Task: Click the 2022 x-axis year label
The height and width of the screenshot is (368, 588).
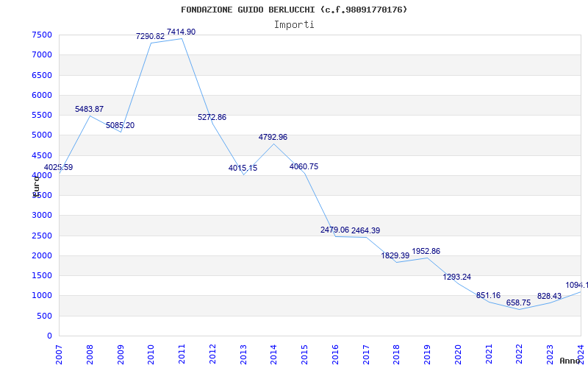Action: click(x=520, y=354)
